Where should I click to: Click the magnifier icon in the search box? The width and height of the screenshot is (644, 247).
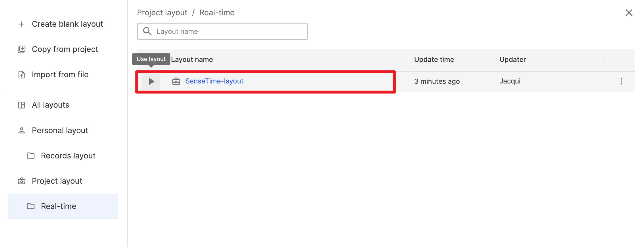tap(147, 31)
